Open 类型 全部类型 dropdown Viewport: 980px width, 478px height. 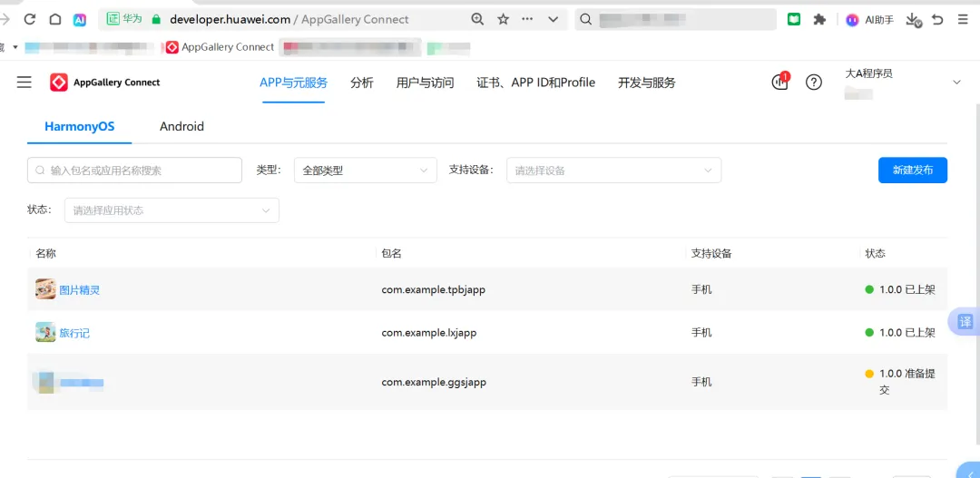pyautogui.click(x=365, y=170)
